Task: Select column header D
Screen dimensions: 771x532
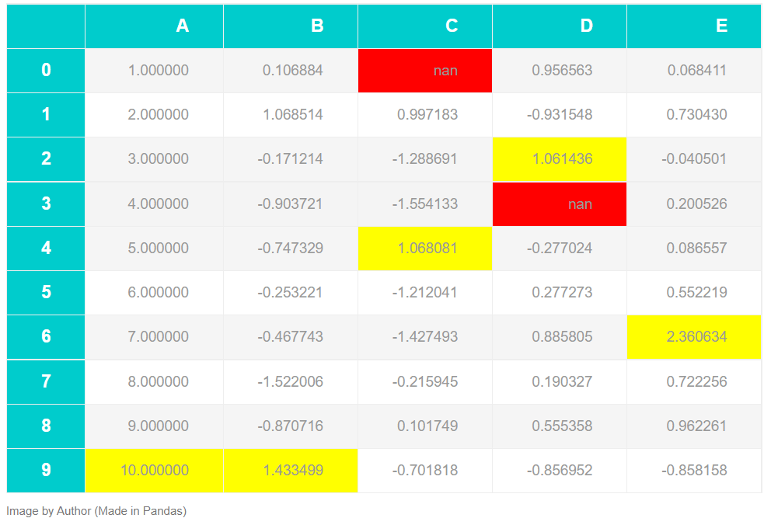Action: click(587, 26)
